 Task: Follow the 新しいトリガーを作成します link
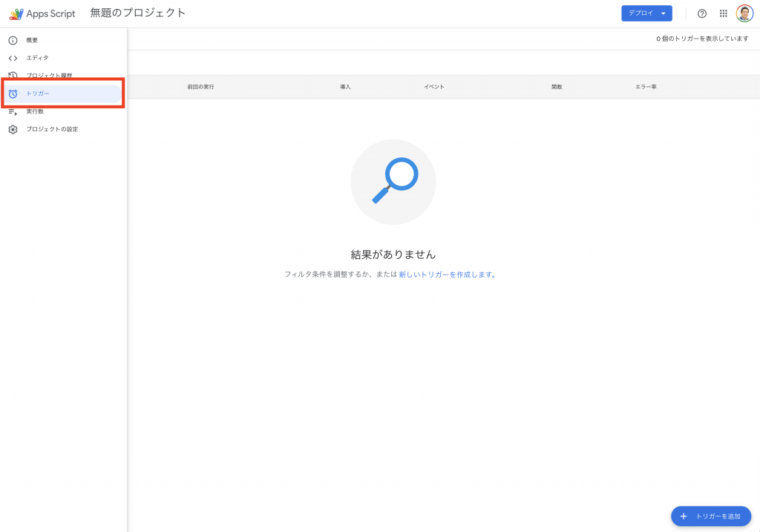[445, 275]
